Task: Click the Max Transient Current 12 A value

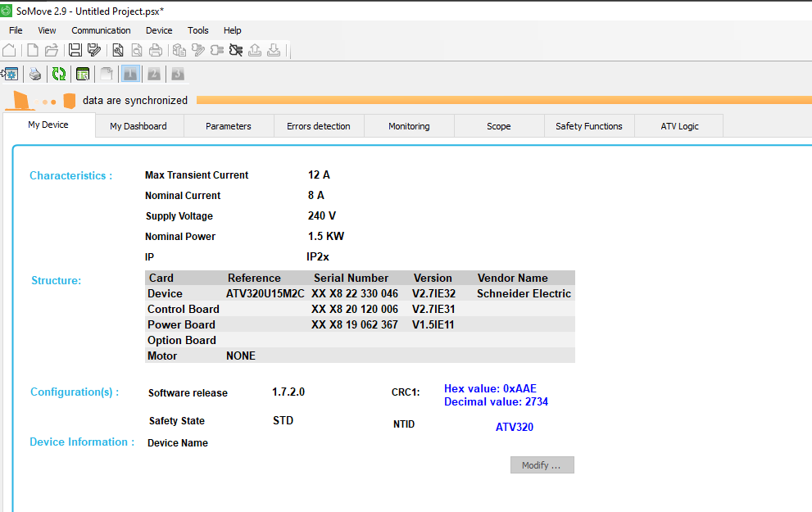Action: (319, 175)
